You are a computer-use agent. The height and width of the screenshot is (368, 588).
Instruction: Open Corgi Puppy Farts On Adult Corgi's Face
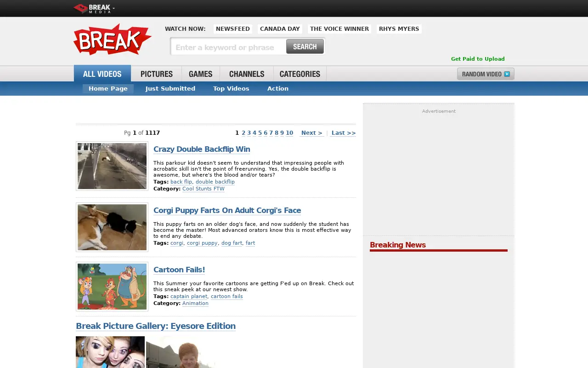[227, 210]
